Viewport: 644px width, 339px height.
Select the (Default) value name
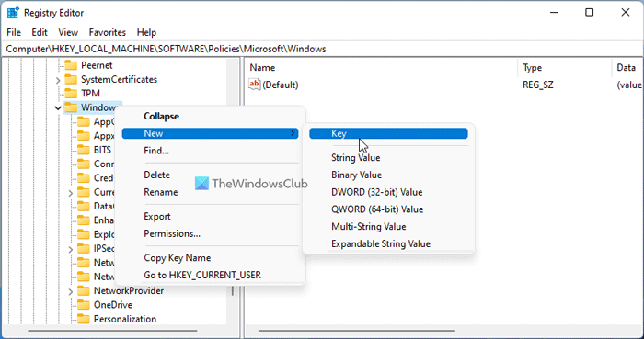pyautogui.click(x=281, y=85)
